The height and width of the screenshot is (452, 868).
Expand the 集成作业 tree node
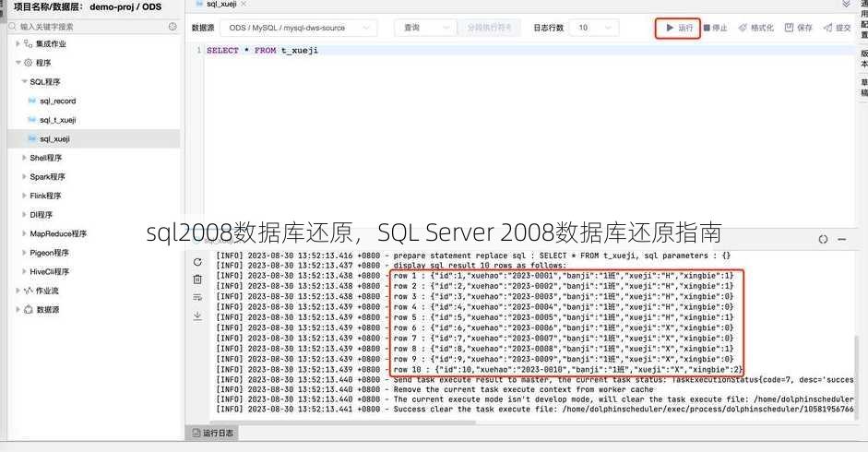click(18, 43)
